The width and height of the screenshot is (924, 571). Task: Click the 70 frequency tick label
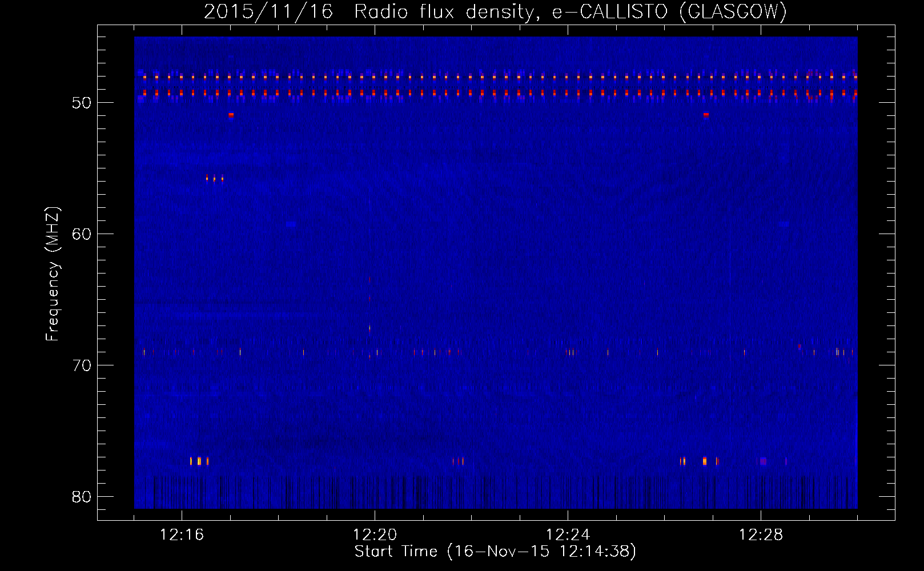82,365
